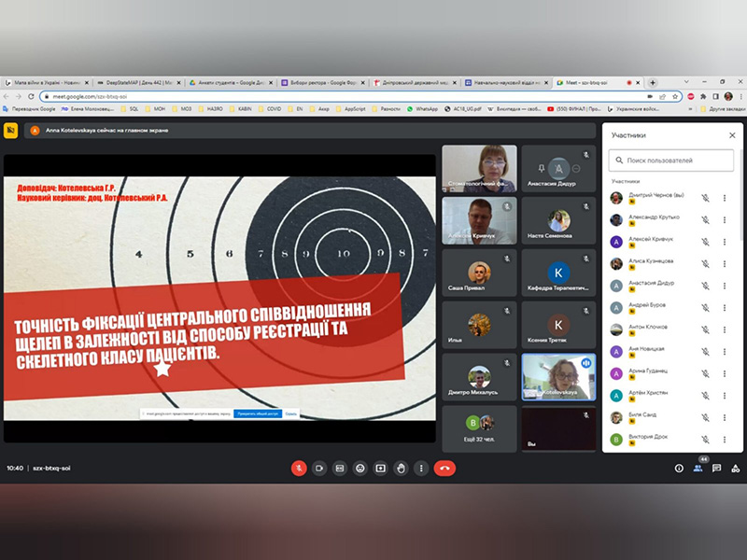Image resolution: width=747 pixels, height=560 pixels.
Task: Open the three-dot more options menu in call toolbar
Action: (x=421, y=468)
